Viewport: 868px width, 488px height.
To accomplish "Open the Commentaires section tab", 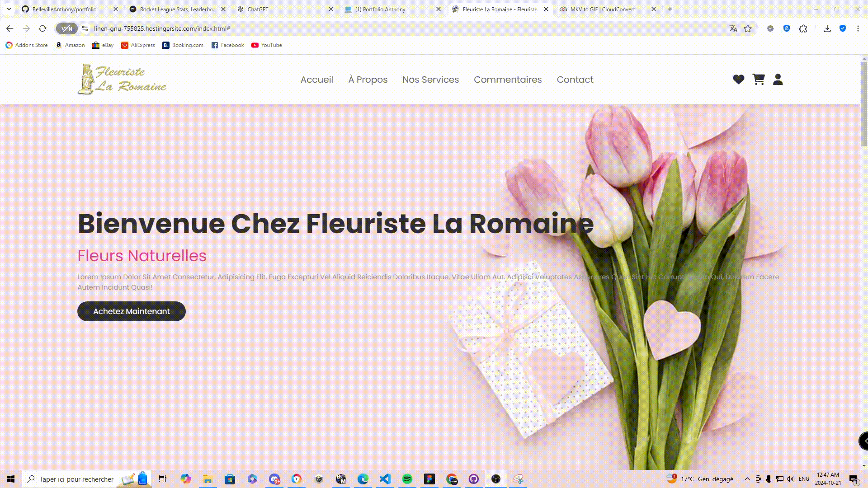I will click(508, 79).
